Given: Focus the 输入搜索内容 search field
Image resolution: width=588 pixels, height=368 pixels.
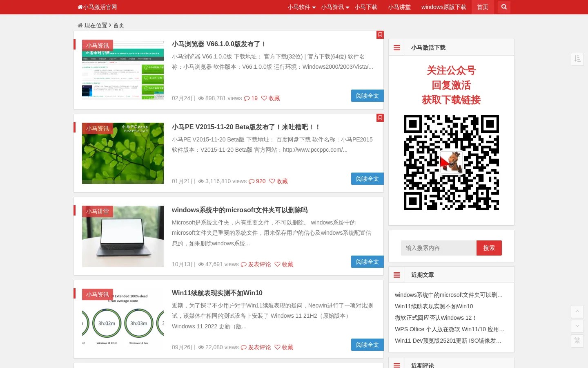Looking at the screenshot, I should (439, 248).
